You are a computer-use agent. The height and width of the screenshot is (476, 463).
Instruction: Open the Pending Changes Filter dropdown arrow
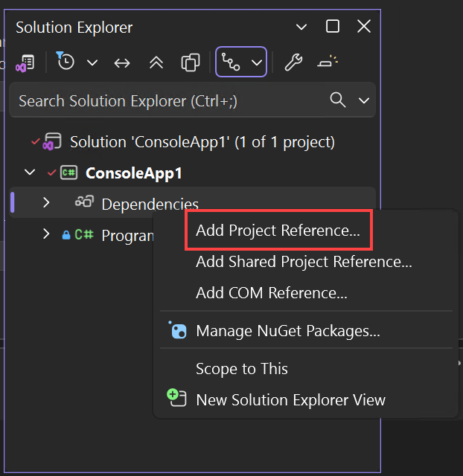[x=92, y=62]
